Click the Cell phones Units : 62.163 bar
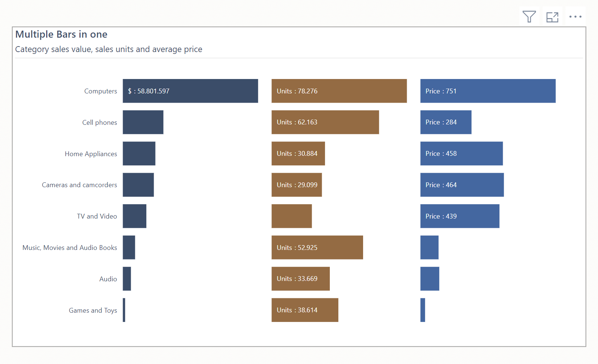This screenshot has width=598, height=364. point(325,122)
